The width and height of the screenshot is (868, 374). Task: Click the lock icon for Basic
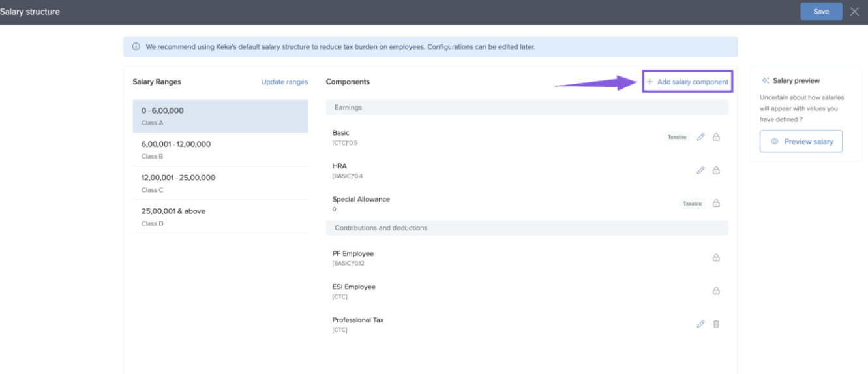point(716,137)
